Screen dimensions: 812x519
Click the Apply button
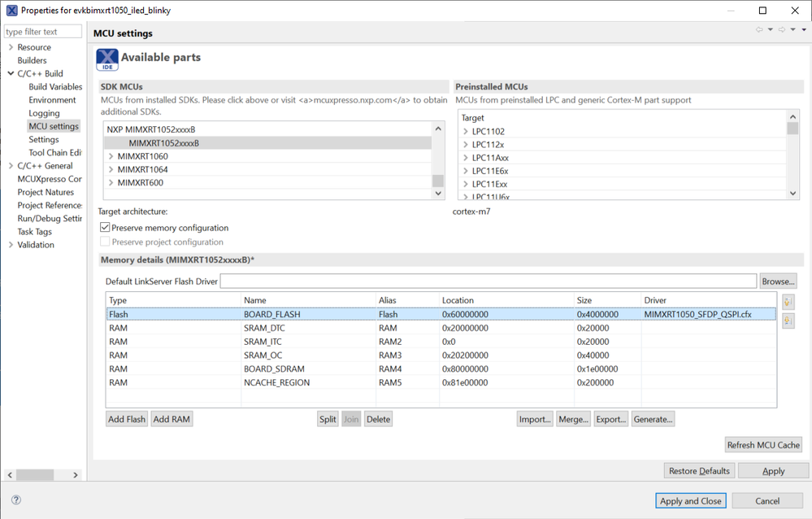[x=773, y=471]
